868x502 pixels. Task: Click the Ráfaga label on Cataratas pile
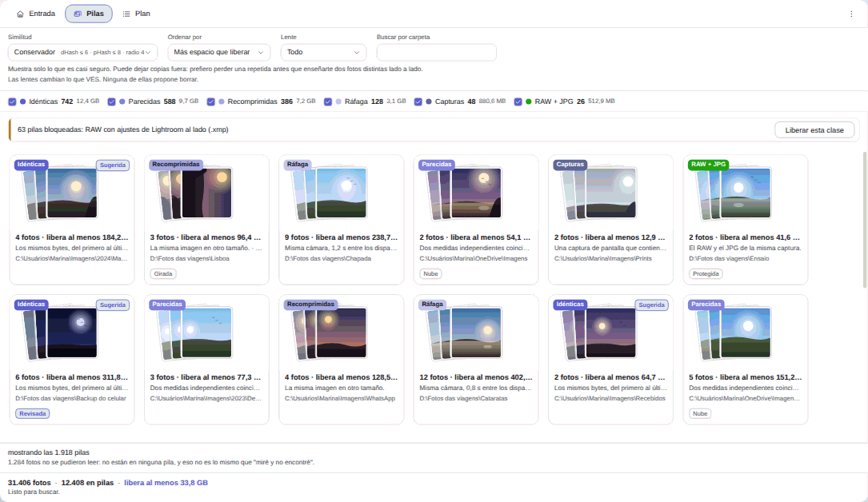432,304
